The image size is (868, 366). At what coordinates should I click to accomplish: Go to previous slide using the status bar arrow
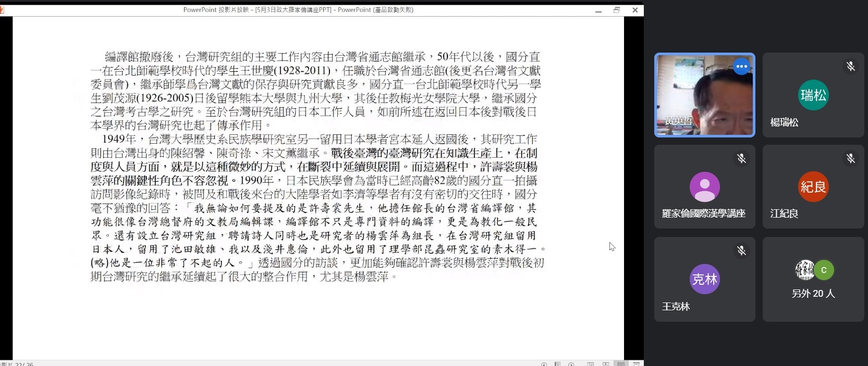point(544,363)
